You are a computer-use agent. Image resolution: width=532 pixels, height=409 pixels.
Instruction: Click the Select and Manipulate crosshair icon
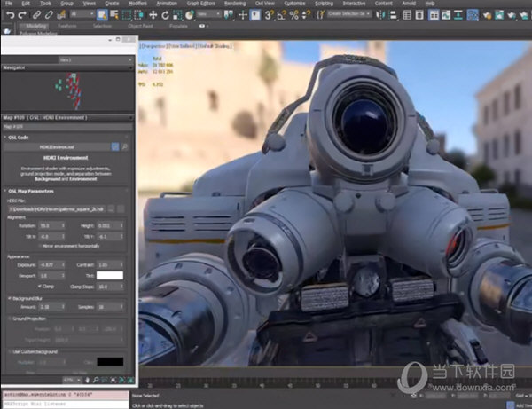[243, 15]
